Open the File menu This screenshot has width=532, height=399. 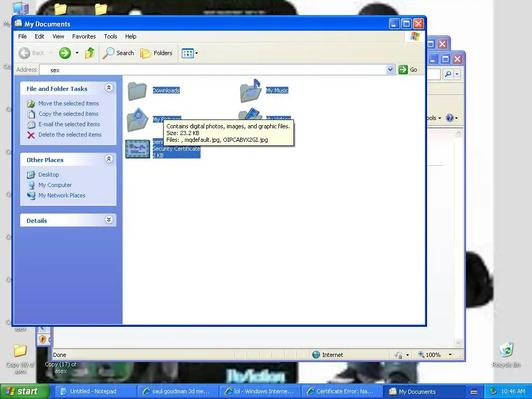[x=22, y=36]
